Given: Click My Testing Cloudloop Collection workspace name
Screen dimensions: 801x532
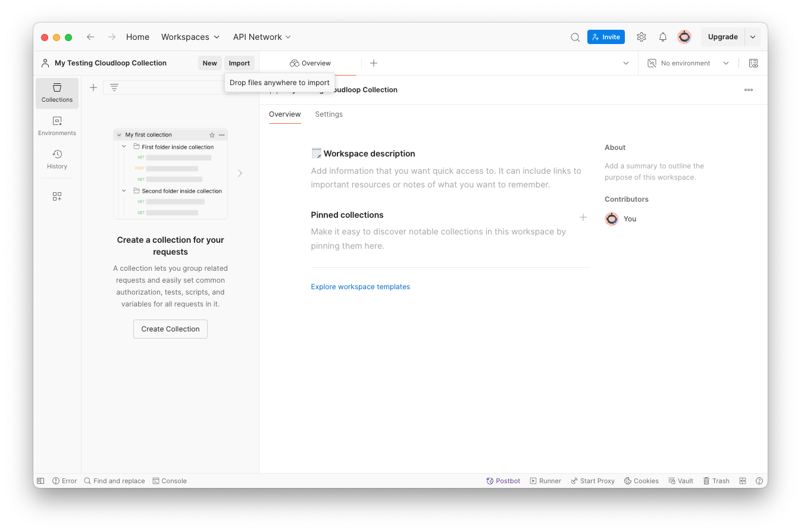Looking at the screenshot, I should point(111,63).
